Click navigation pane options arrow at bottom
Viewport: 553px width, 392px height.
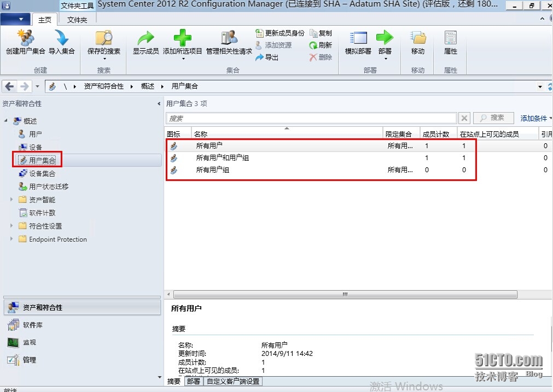(159, 377)
